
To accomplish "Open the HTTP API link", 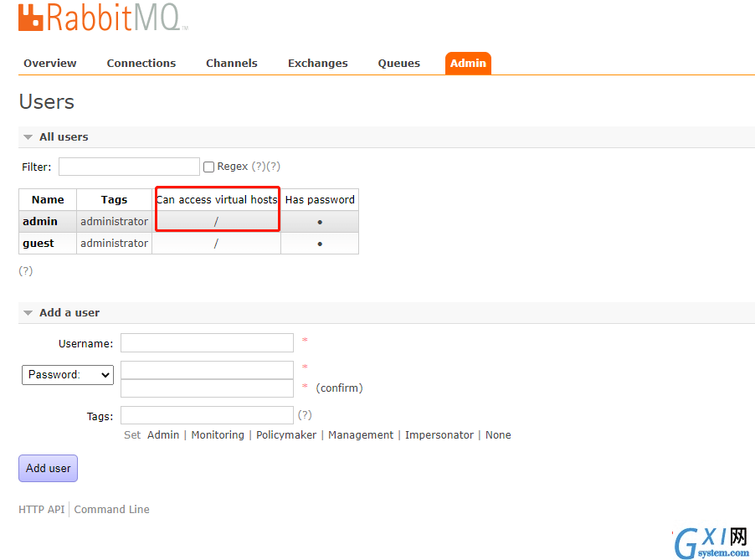I will 41,510.
